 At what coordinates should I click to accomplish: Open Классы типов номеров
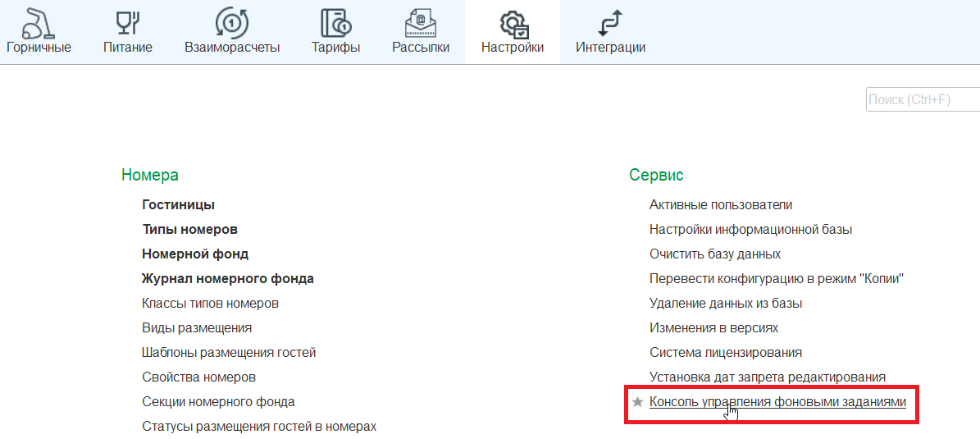click(211, 304)
